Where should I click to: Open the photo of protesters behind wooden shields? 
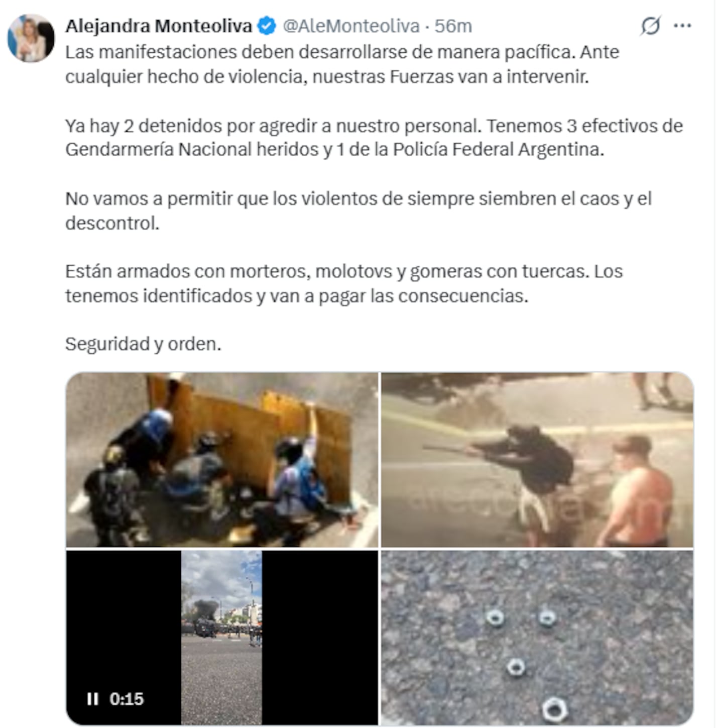click(222, 459)
